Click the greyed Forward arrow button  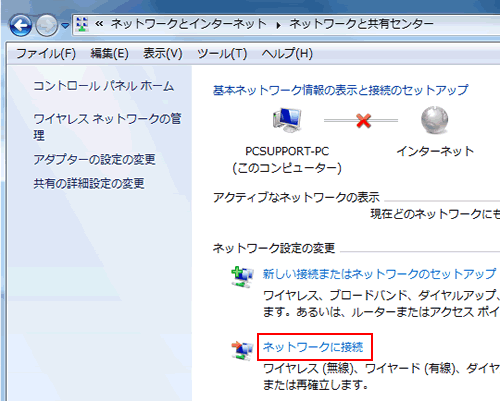click(x=47, y=26)
